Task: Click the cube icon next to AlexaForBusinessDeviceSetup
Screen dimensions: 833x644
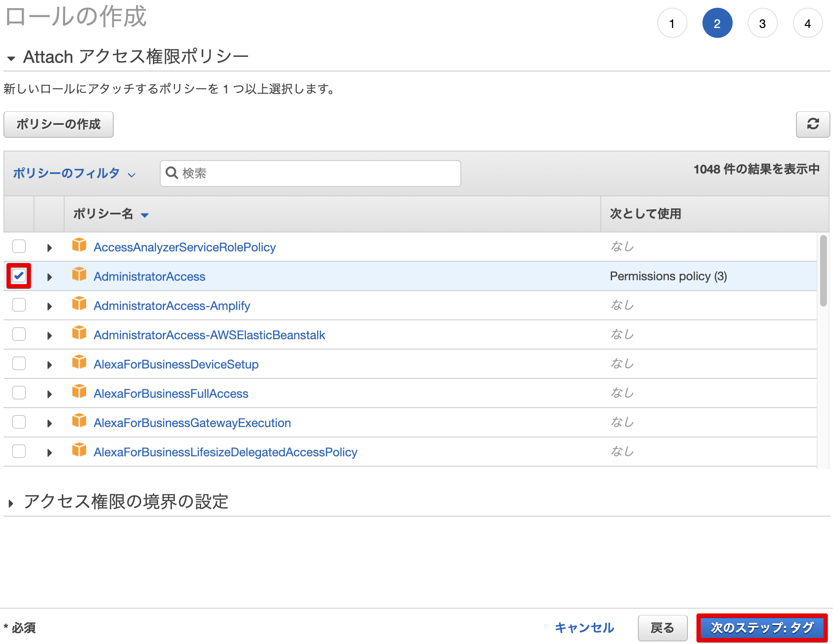Action: tap(80, 363)
